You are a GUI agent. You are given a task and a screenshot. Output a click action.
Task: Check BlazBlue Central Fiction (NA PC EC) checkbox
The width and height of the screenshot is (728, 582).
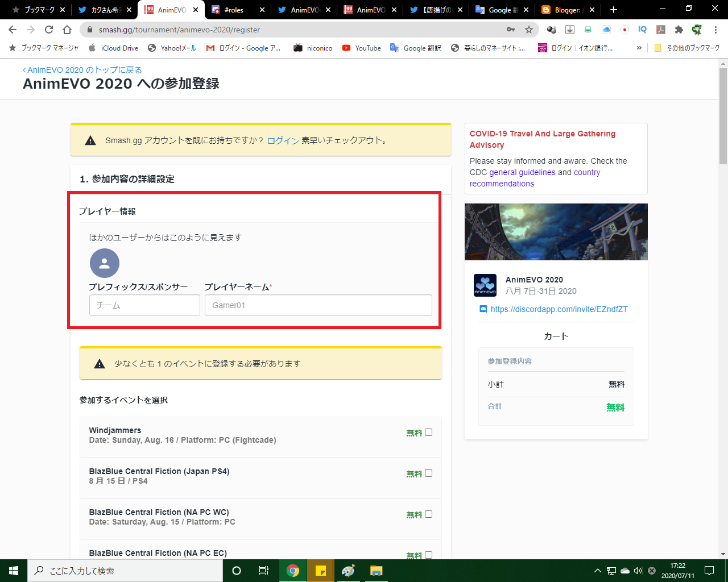tap(429, 555)
